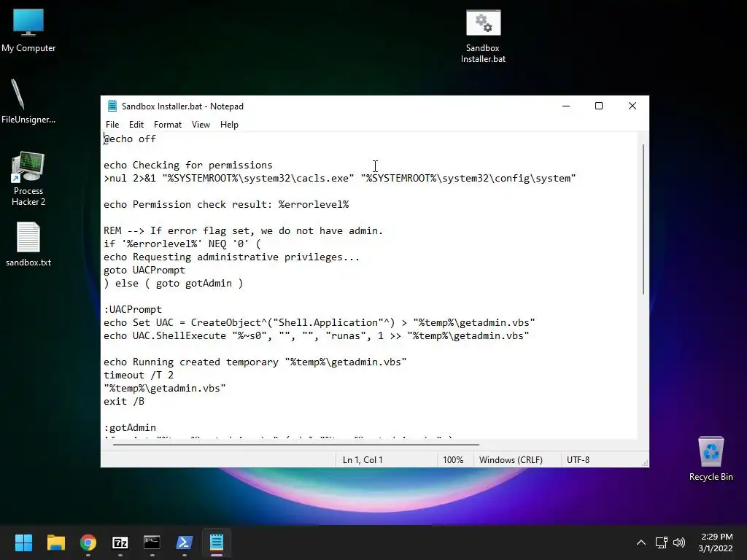Click the 'echo Permission check result' line
747x560 pixels.
(226, 204)
